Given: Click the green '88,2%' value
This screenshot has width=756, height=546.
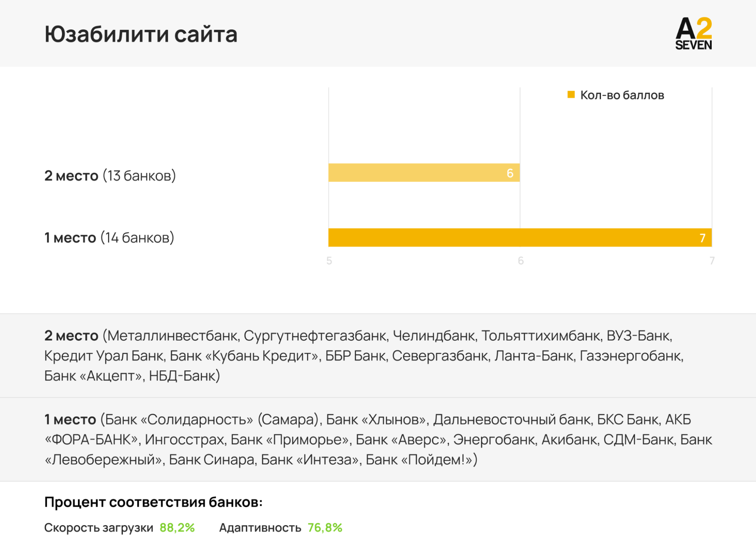Looking at the screenshot, I should pyautogui.click(x=177, y=527).
